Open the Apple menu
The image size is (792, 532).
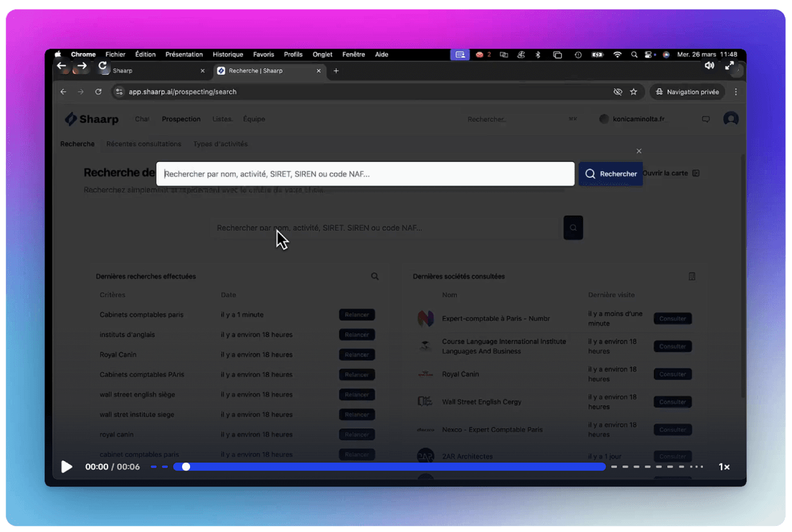point(58,54)
